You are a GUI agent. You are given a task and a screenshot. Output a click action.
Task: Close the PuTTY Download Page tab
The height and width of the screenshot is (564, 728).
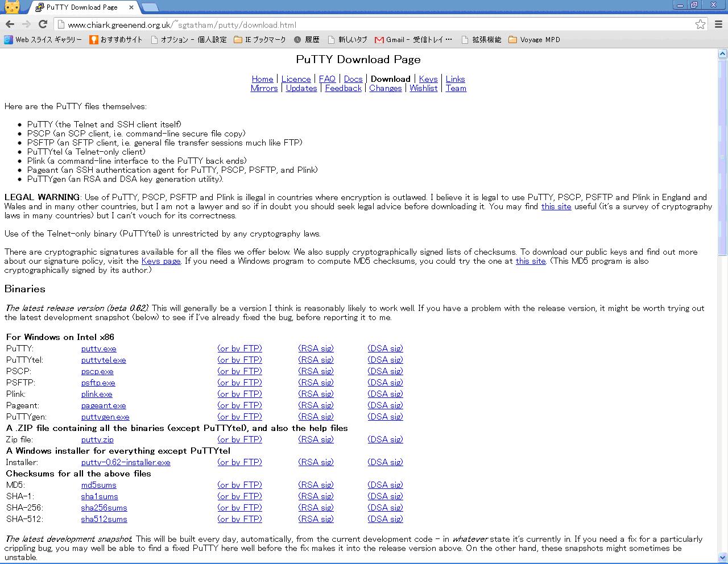(x=132, y=7)
